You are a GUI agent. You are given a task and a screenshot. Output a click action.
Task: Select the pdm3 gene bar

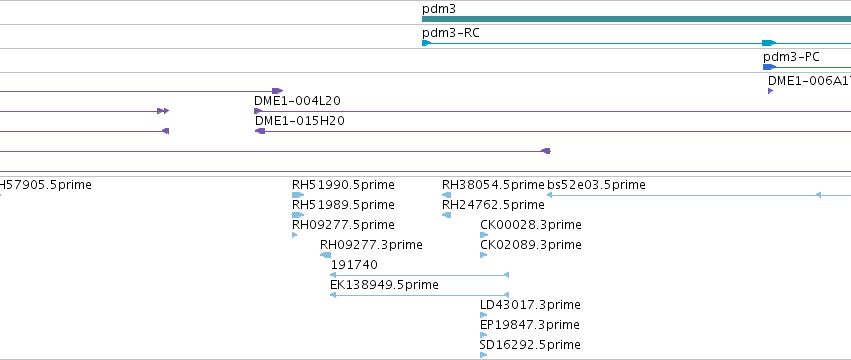[x=636, y=19]
